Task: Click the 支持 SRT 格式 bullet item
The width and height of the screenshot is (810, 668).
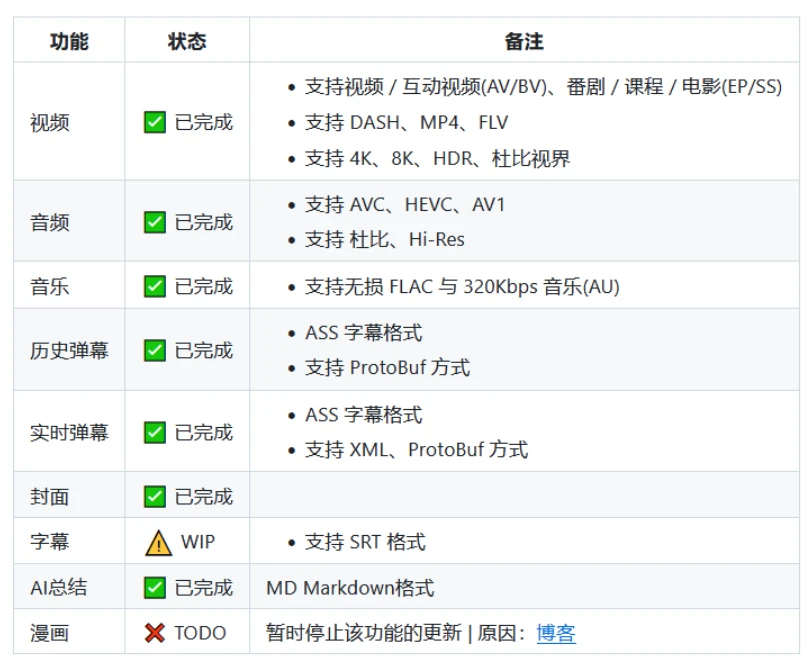Action: [x=365, y=543]
